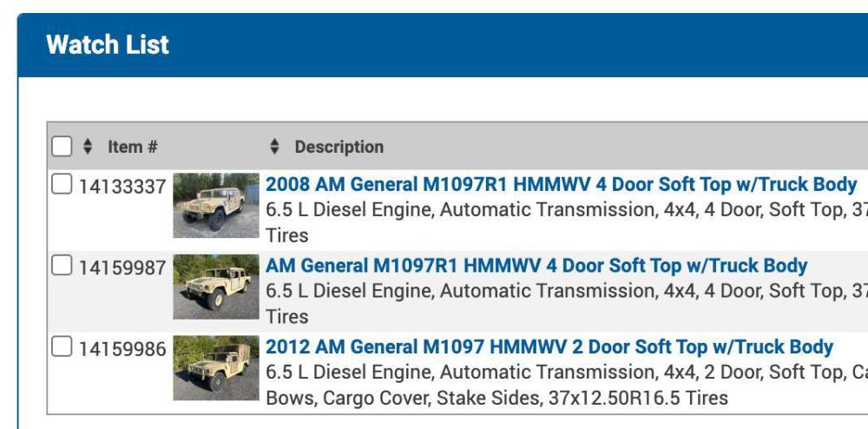
Task: Open 2012 AM General M1097 2 Door listing
Action: click(x=549, y=347)
